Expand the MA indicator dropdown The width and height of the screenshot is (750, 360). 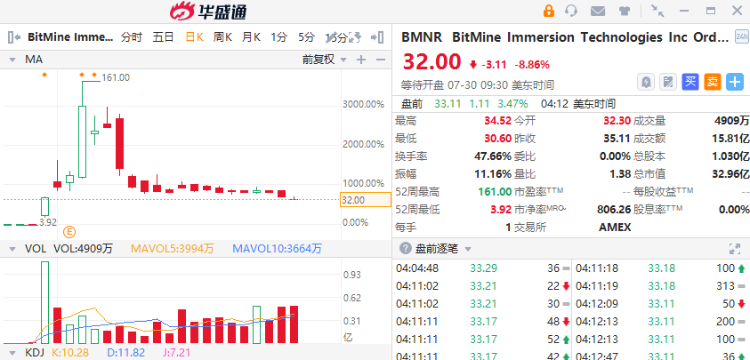[x=12, y=60]
